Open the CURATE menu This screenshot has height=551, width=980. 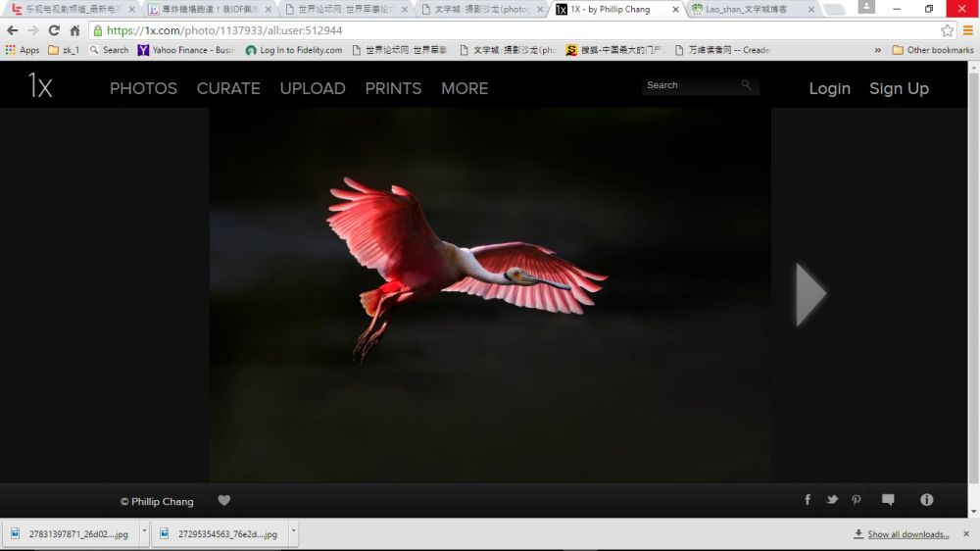click(228, 88)
